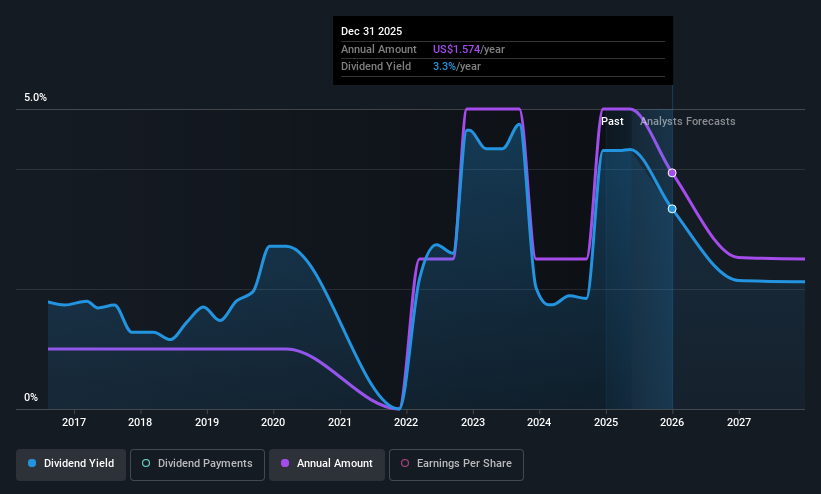
Task: Click the US$1.574 annual amount value
Action: [457, 49]
